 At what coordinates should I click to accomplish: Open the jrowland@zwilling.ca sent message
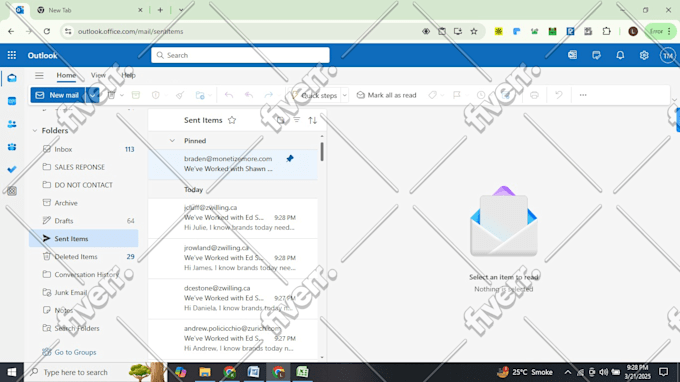pos(233,258)
